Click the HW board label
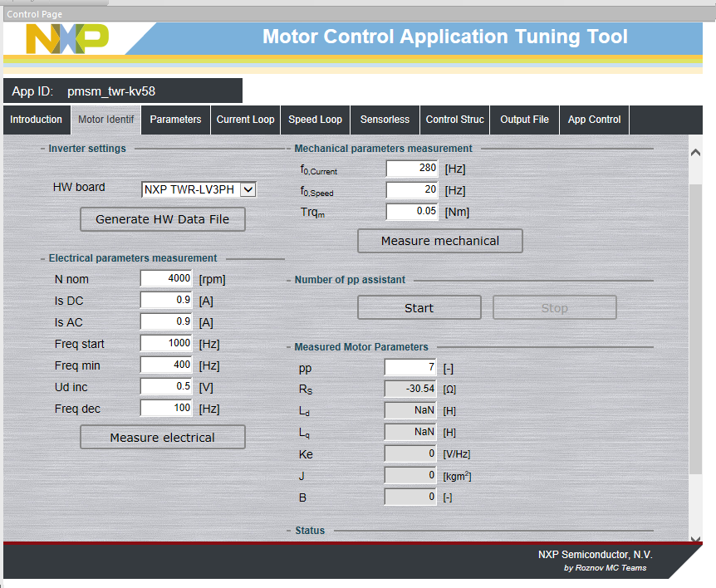This screenshot has height=588, width=716. [x=79, y=187]
